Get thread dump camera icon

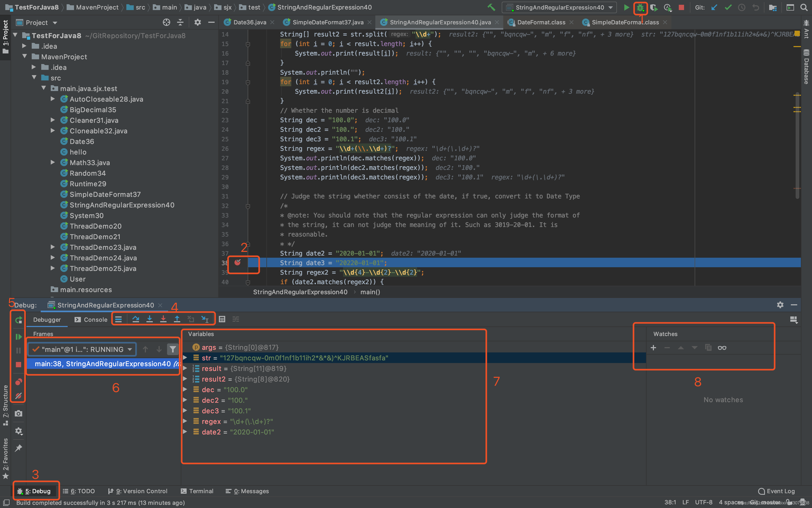19,414
